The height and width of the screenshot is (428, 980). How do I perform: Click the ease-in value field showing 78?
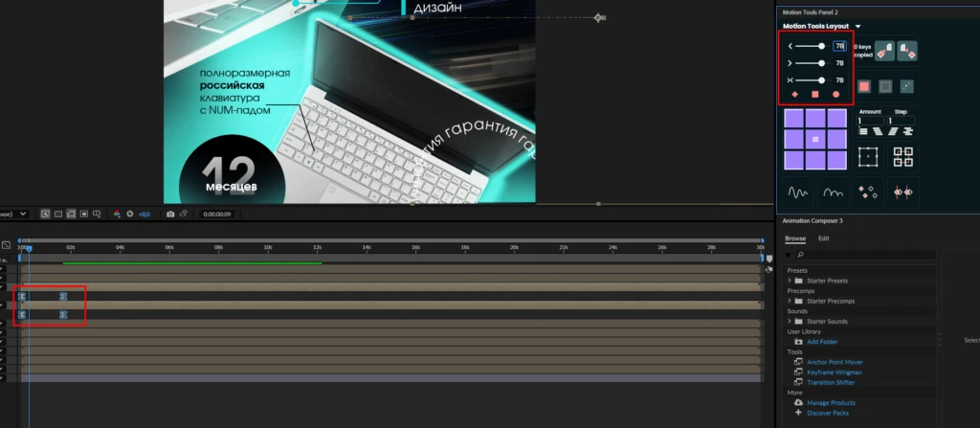839,46
